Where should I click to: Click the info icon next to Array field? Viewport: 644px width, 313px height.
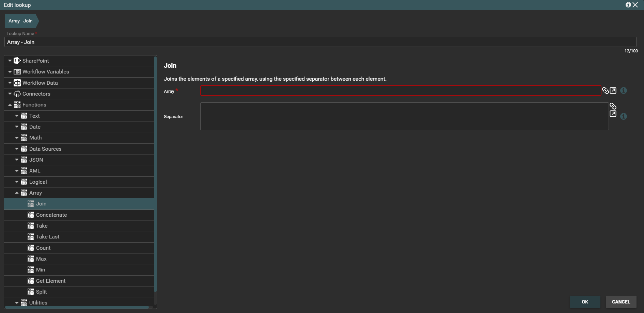[624, 90]
